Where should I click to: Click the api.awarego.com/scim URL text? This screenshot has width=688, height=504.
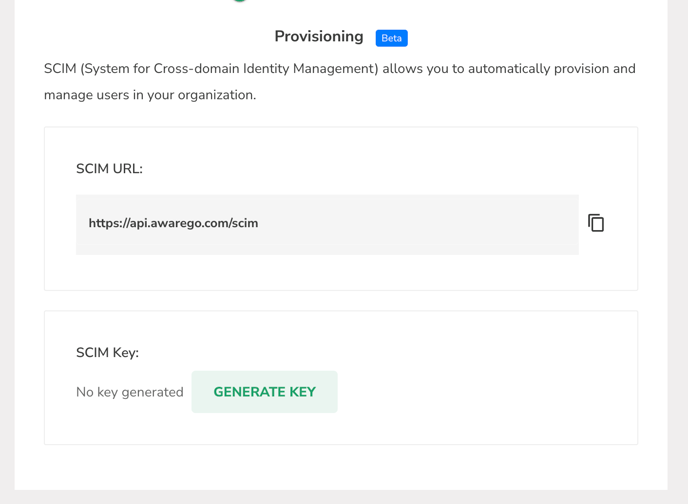click(x=173, y=223)
